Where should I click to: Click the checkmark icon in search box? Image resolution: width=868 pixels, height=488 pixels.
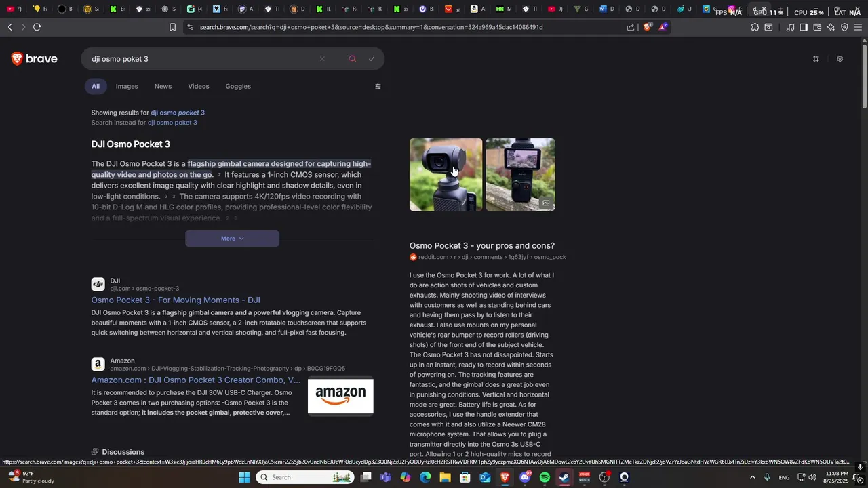[x=372, y=59]
